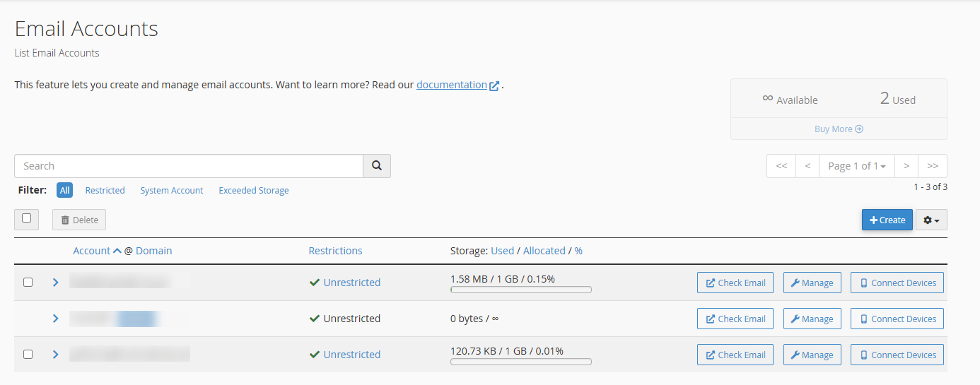Screen dimensions: 980x385
Task: Click the "∞ Available" counter
Action: click(x=790, y=100)
